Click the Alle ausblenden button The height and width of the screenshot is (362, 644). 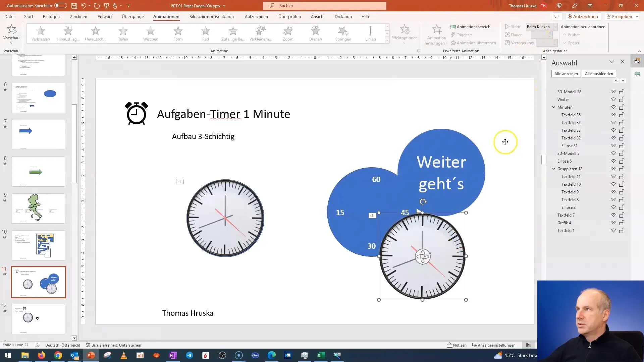599,74
